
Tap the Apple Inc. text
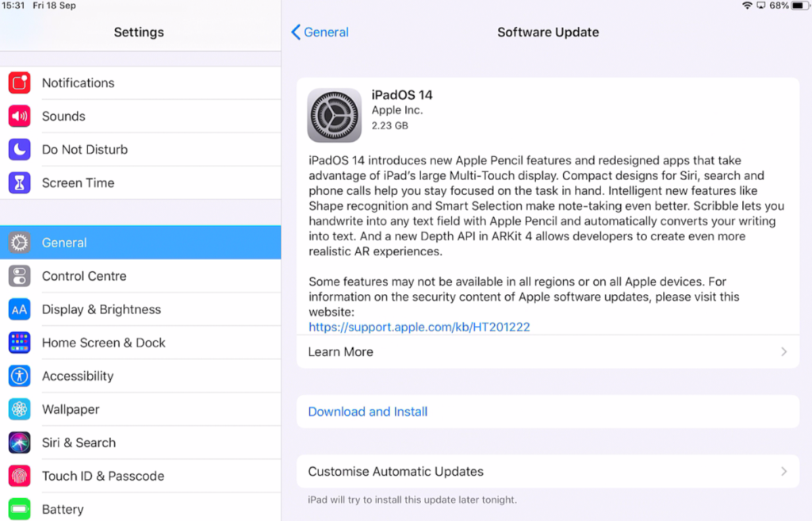pyautogui.click(x=396, y=110)
